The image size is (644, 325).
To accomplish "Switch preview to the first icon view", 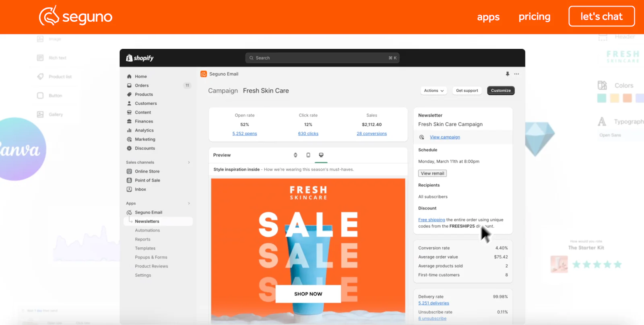I will pyautogui.click(x=295, y=155).
